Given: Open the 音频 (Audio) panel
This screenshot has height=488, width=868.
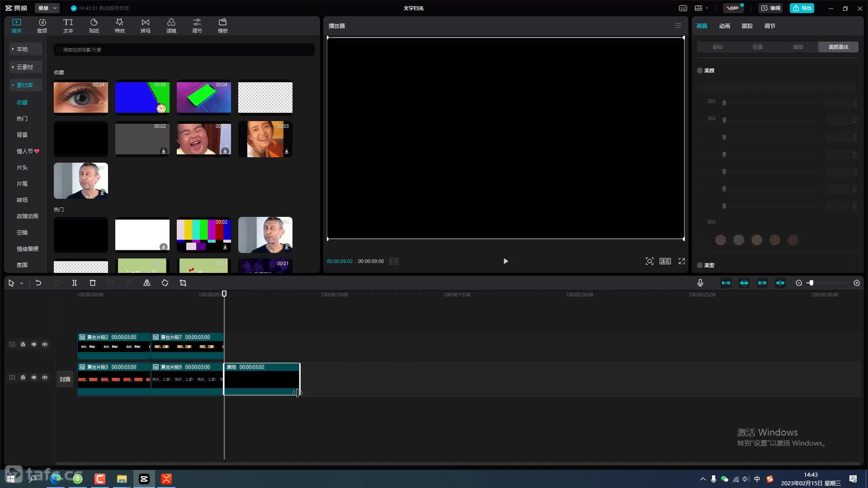Looking at the screenshot, I should point(42,26).
